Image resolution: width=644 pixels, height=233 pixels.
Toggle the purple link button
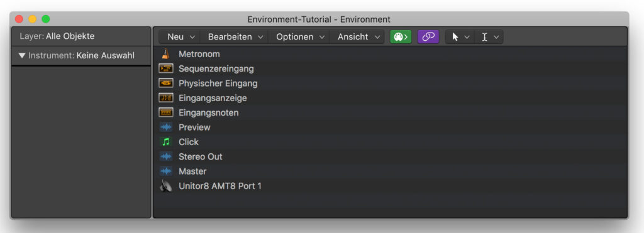coord(428,37)
